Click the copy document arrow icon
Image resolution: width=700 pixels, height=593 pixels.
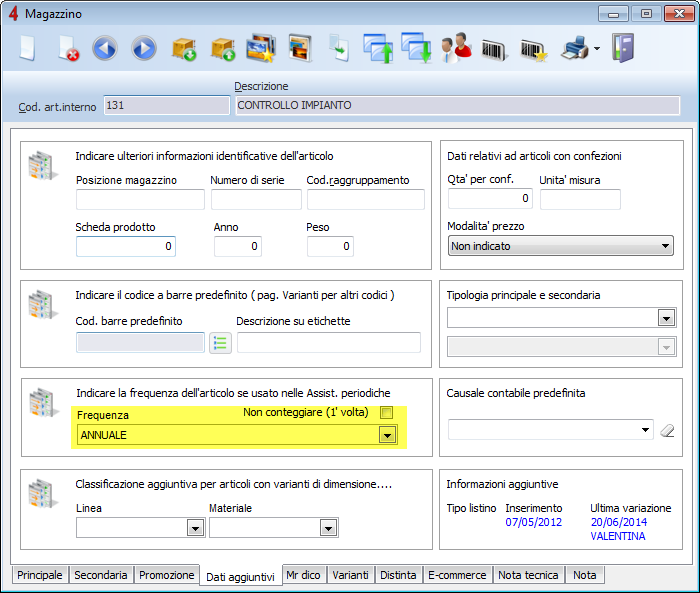point(339,48)
